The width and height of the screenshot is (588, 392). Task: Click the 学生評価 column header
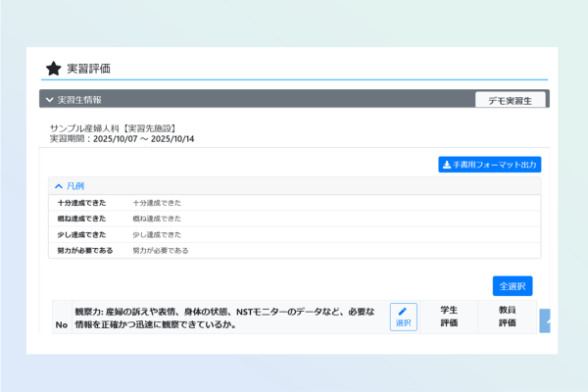click(x=449, y=316)
